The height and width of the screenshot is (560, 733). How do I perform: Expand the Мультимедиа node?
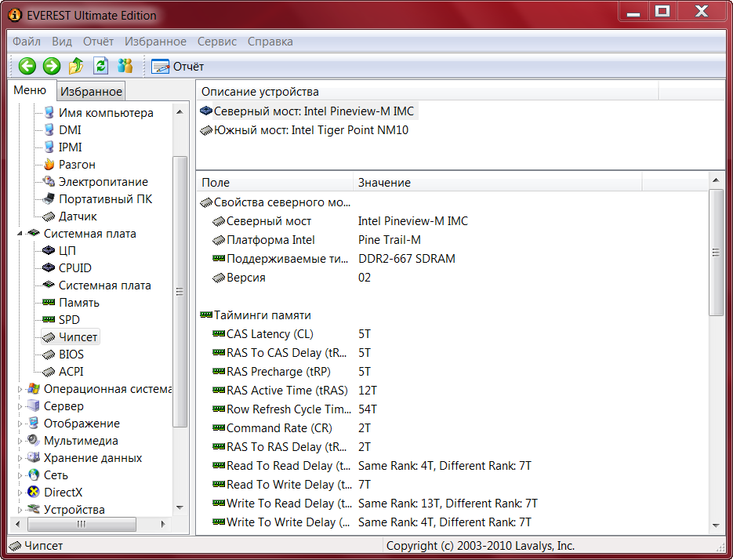(x=20, y=441)
